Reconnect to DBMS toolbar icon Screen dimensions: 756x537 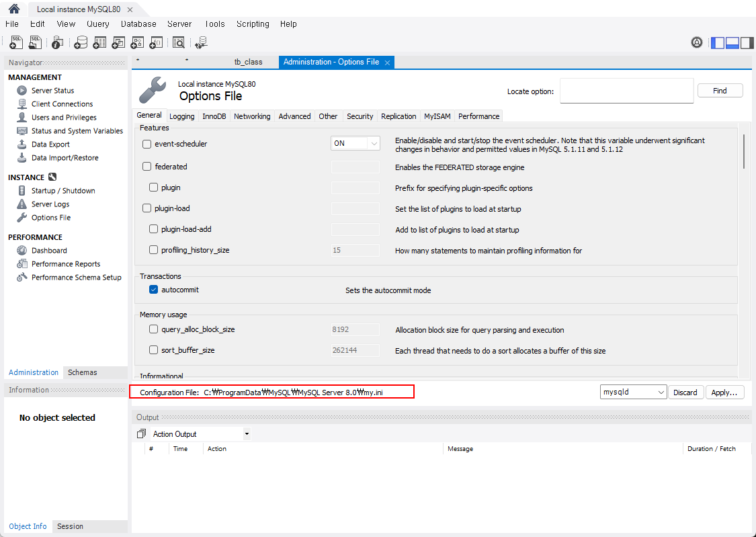point(201,42)
